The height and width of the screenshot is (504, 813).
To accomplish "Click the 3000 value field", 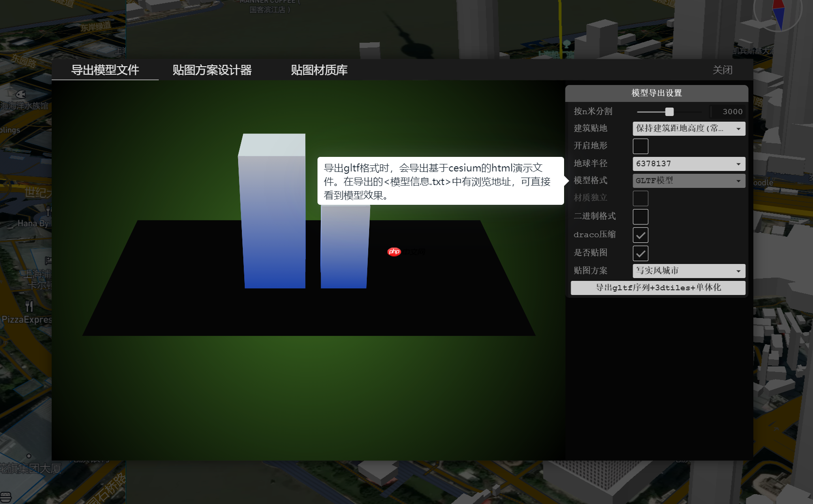I will 732,111.
